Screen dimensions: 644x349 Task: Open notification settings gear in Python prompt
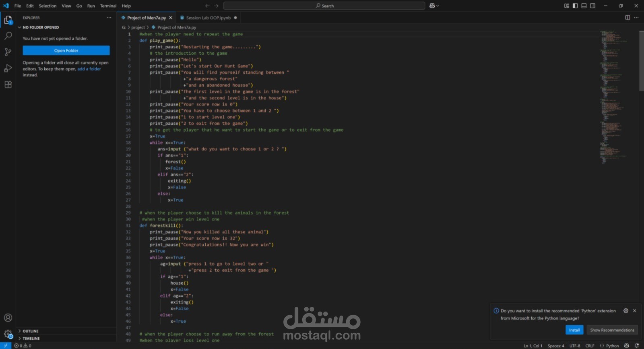coord(625,311)
